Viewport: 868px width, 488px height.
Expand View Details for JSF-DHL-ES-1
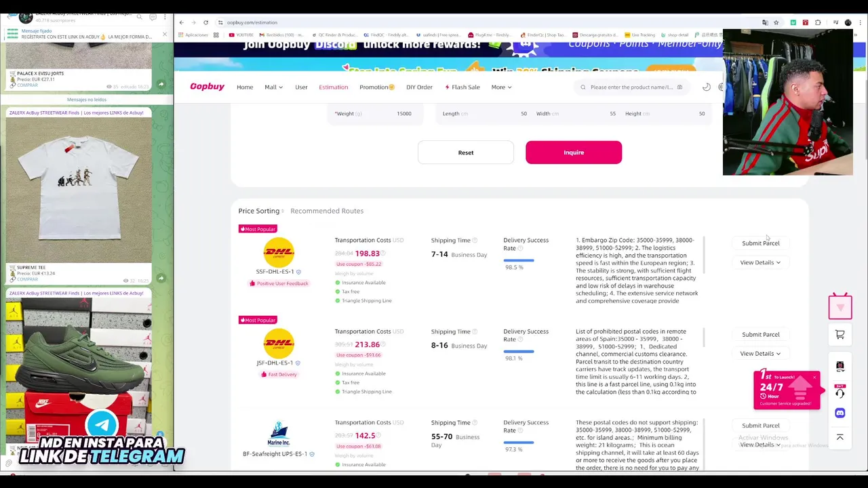coord(760,353)
